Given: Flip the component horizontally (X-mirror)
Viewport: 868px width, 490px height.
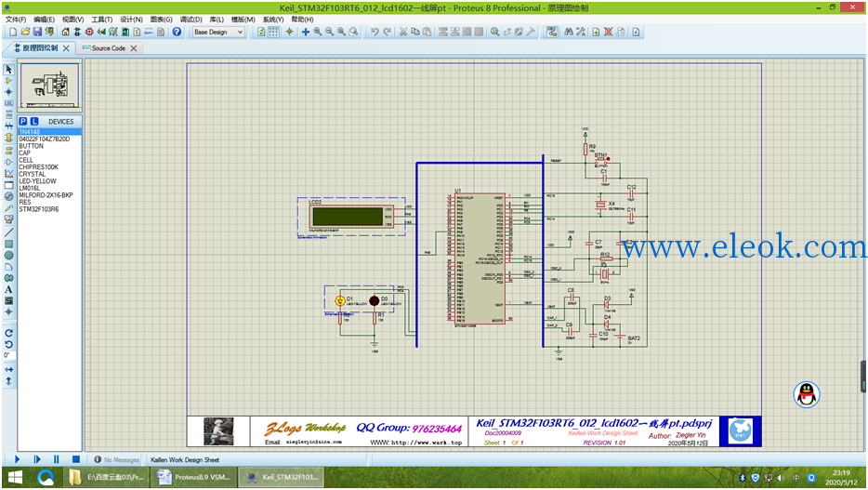Looking at the screenshot, I should pyautogui.click(x=8, y=369).
